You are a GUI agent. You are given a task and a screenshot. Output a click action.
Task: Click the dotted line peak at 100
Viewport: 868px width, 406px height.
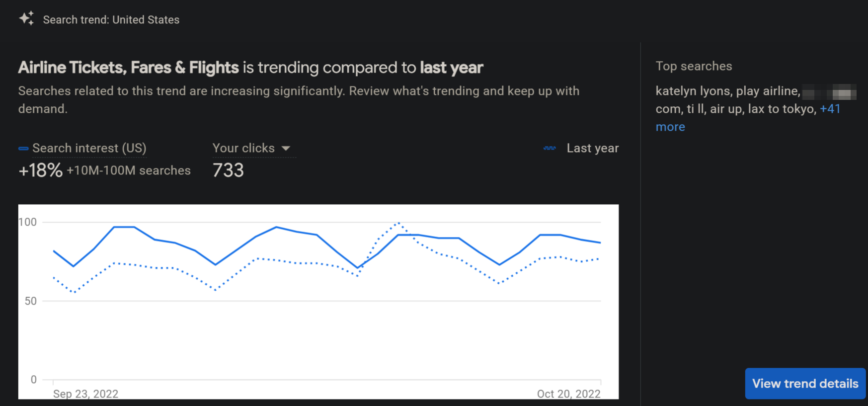point(398,223)
